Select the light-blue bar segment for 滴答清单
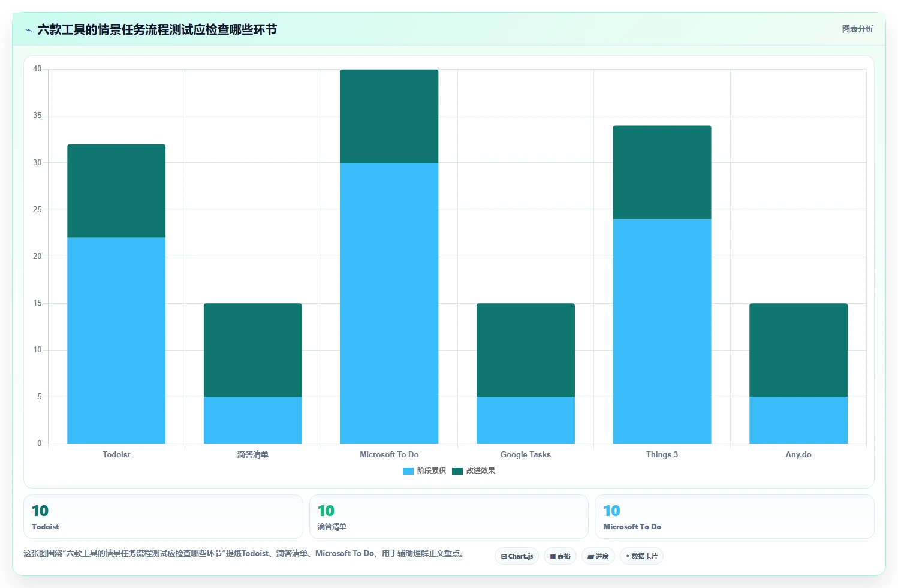This screenshot has width=898, height=588. [253, 420]
